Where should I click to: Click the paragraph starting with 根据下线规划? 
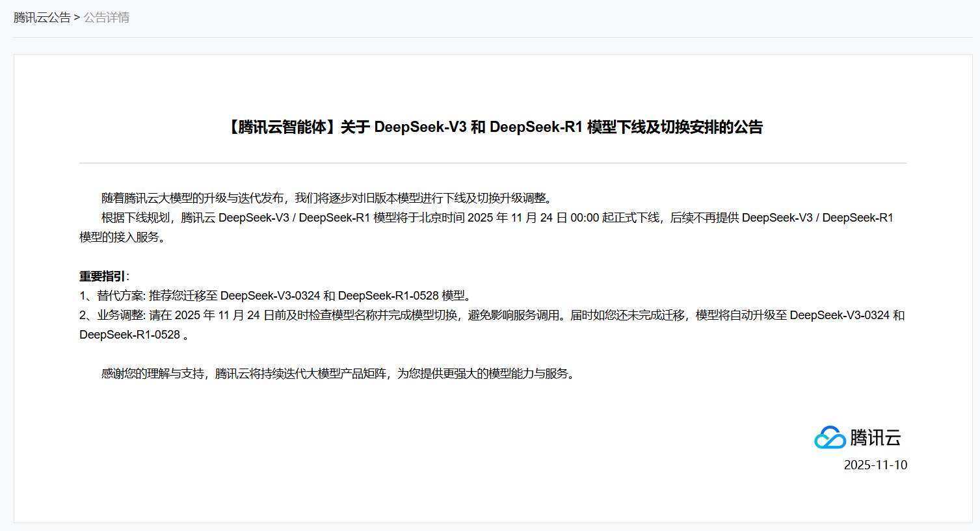pyautogui.click(x=390, y=218)
